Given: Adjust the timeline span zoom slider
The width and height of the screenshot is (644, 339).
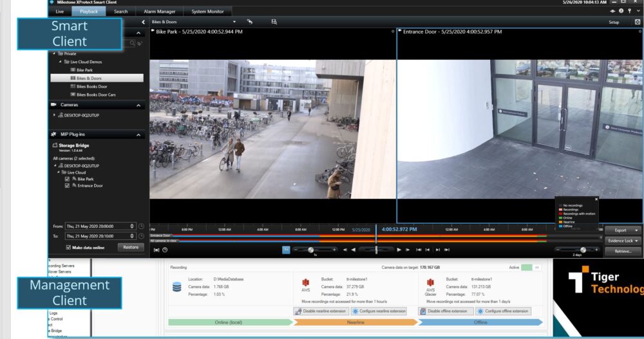Looking at the screenshot, I should click(582, 250).
